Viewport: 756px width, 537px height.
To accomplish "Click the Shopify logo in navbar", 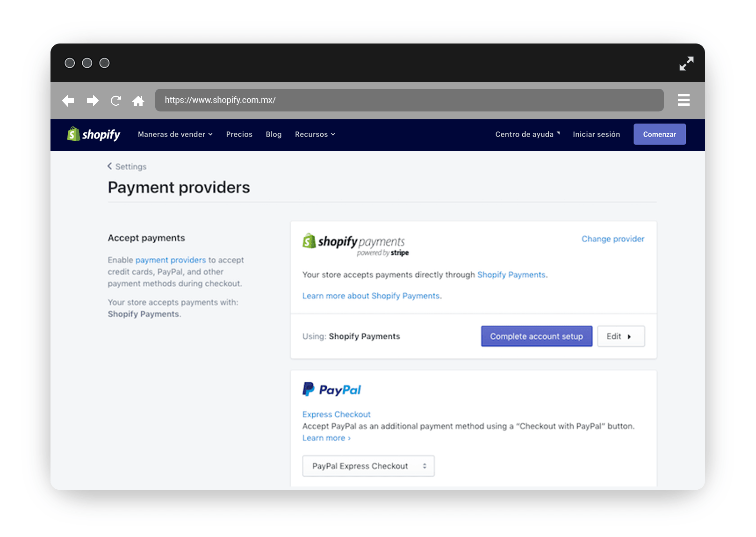I will (x=94, y=134).
